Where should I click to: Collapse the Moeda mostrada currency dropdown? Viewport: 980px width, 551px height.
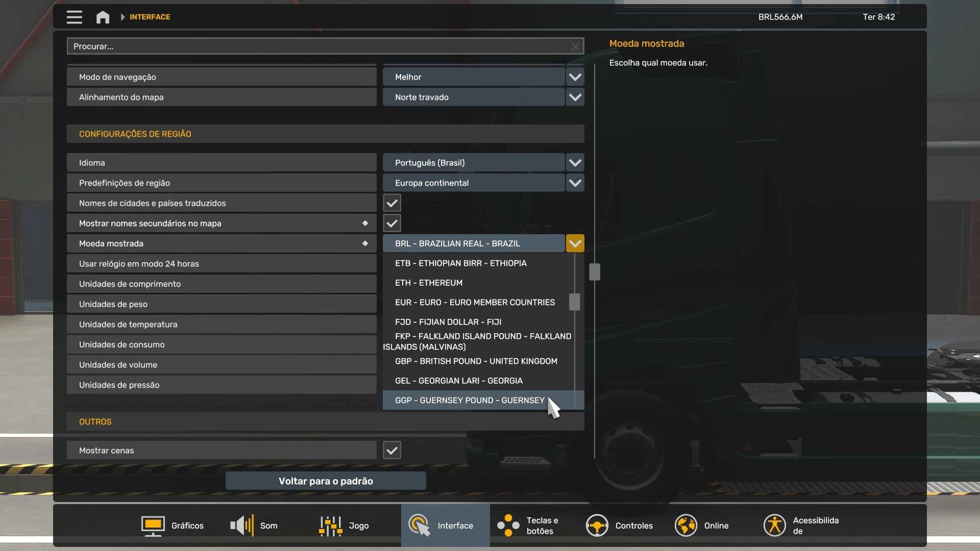tap(575, 243)
